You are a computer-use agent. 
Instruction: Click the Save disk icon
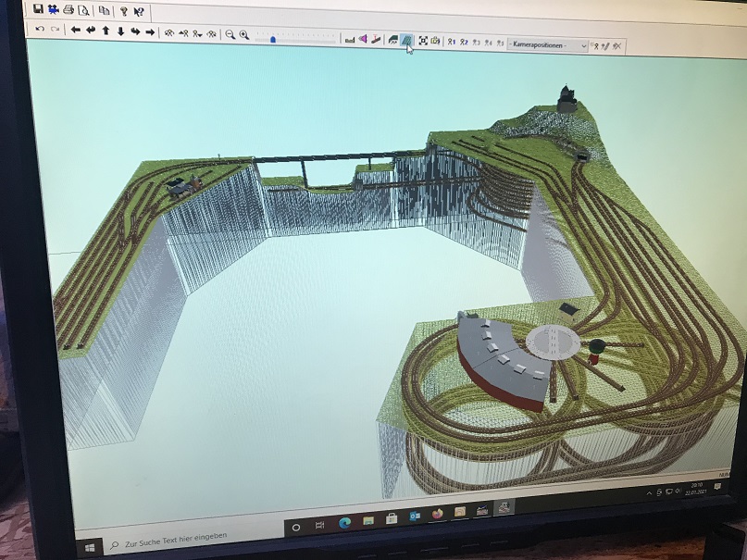click(x=38, y=8)
